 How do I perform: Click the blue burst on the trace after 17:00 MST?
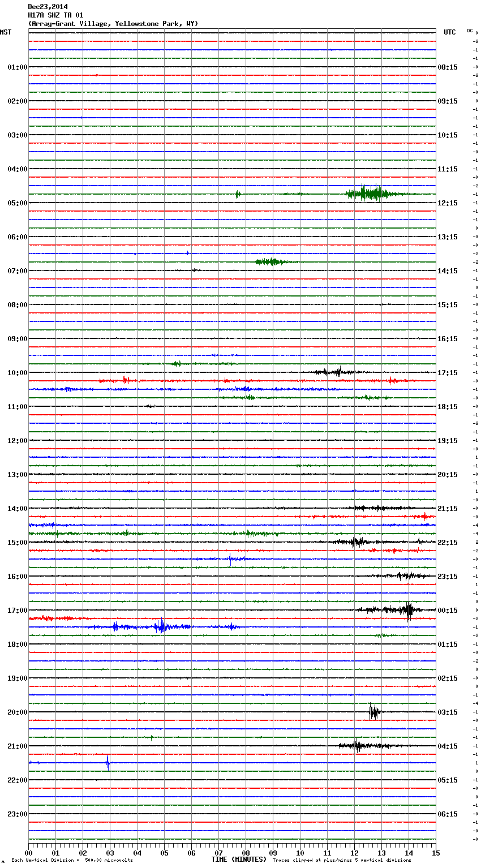(162, 626)
